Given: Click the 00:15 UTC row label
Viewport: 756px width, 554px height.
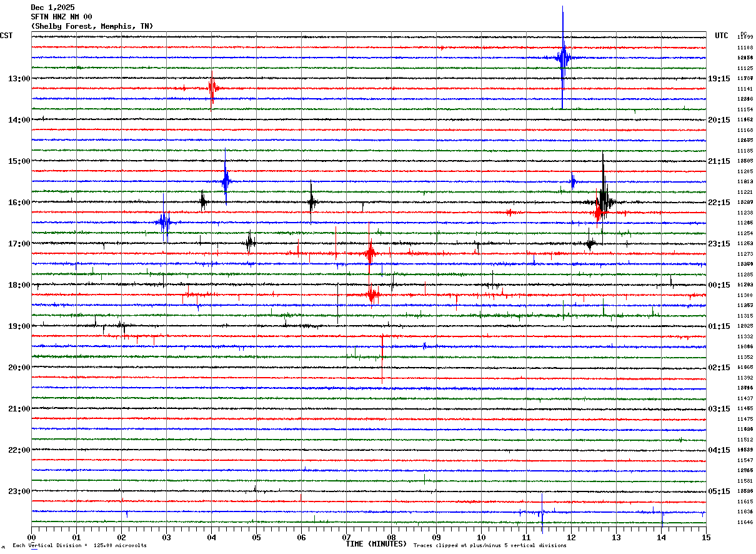Looking at the screenshot, I should [719, 285].
